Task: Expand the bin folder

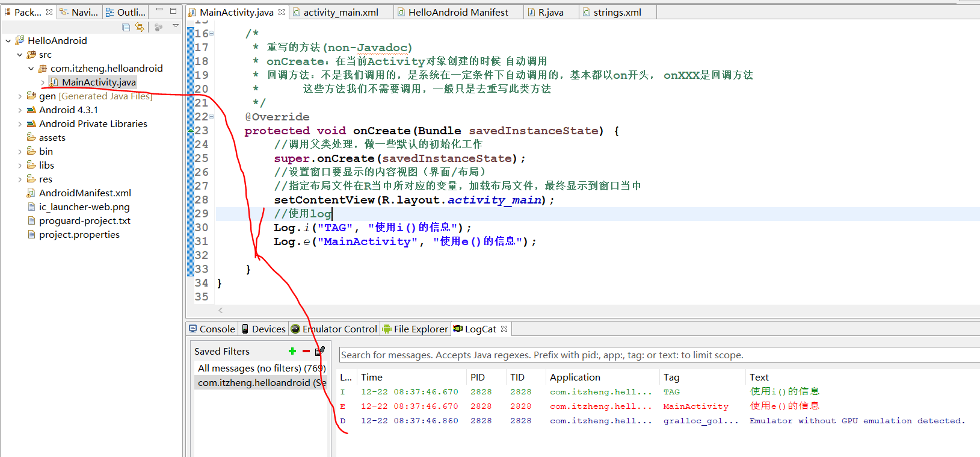Action: (x=20, y=152)
